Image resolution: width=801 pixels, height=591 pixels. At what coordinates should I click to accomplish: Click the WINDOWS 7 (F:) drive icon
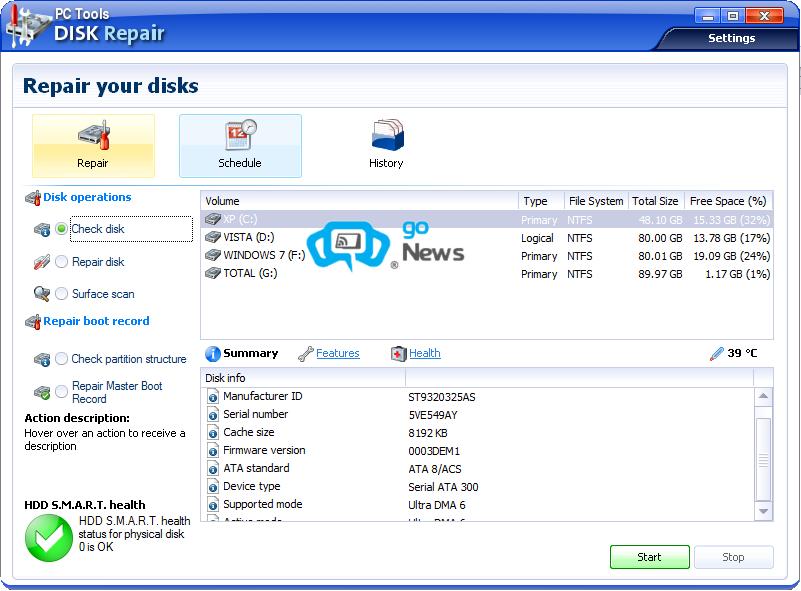click(213, 255)
